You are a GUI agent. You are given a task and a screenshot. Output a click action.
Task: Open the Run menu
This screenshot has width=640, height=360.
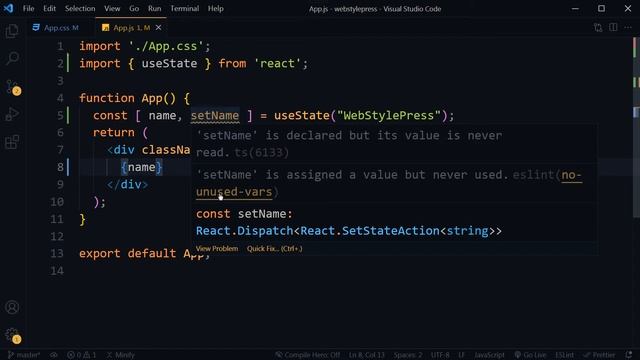154,8
